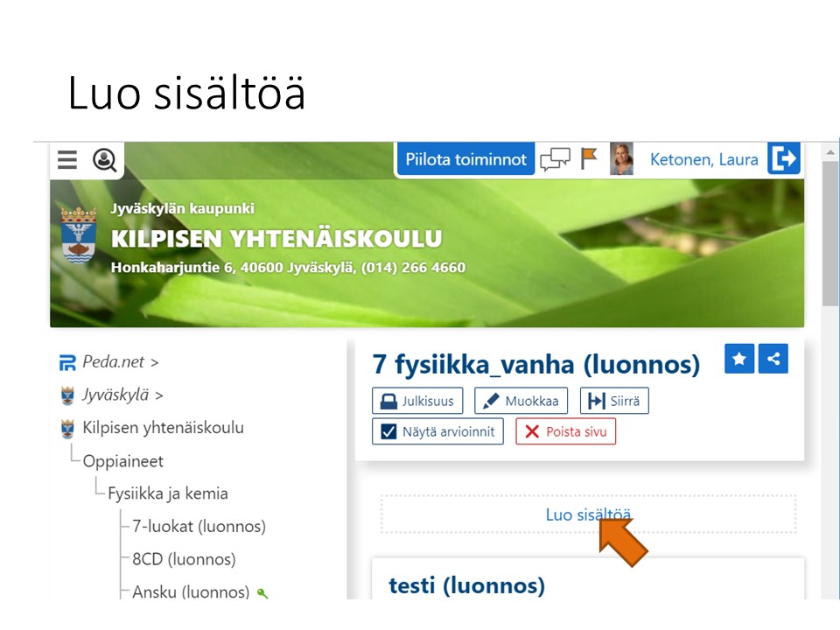Open the hamburger menu icon

coord(67,160)
